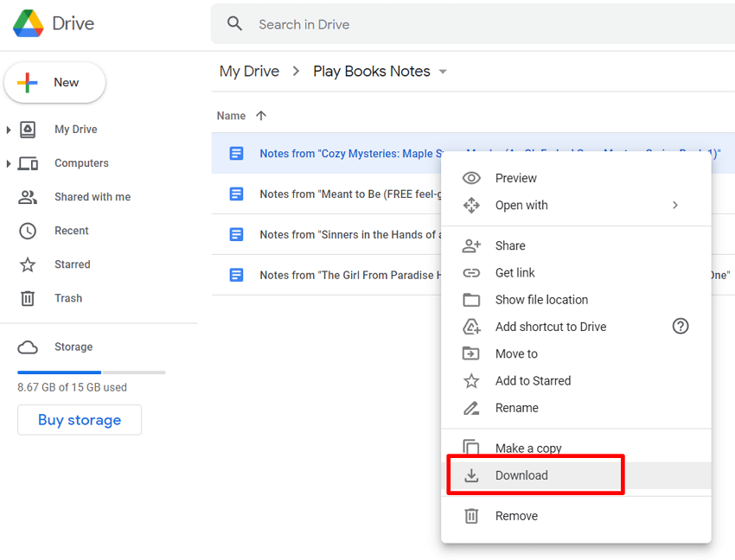
Task: Click the doc icon of Cozy Mysteries notes
Action: point(236,153)
